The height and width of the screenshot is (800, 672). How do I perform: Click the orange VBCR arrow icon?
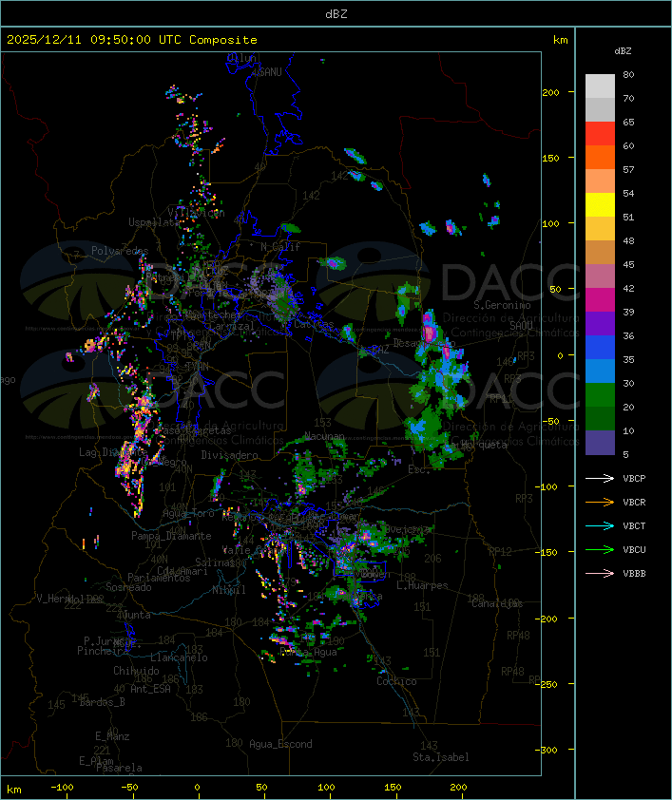(x=600, y=502)
